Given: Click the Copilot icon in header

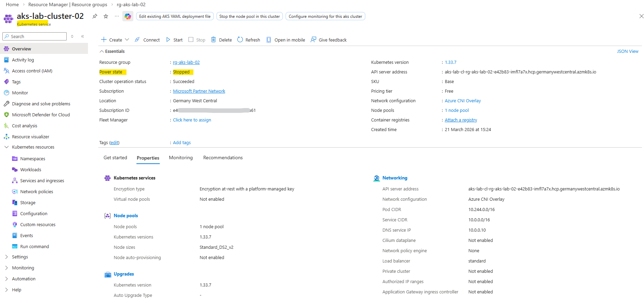Looking at the screenshot, I should coord(128,16).
